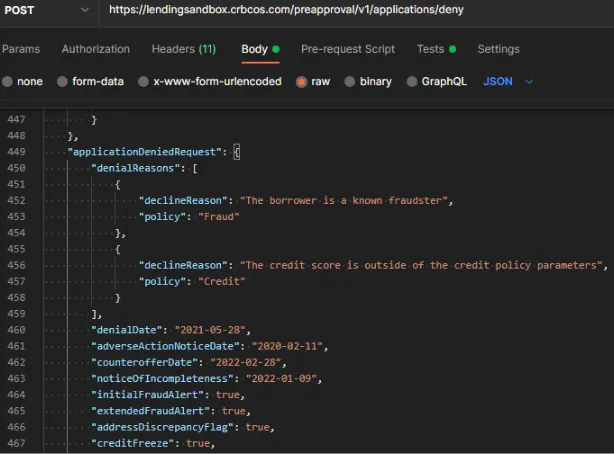Click the opening brace after applicationDeniedRequest

tap(237, 152)
